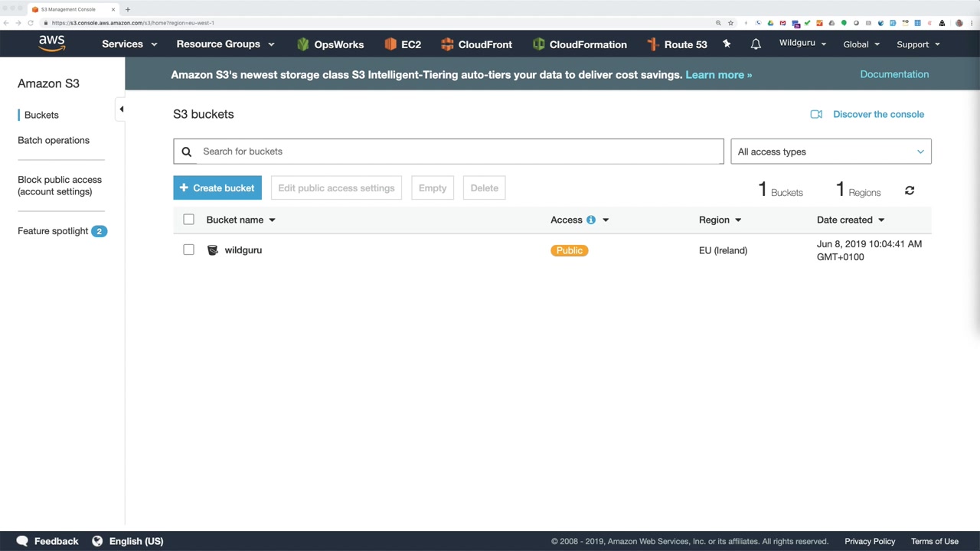Open the Terms of Use link
This screenshot has width=980, height=551.
(x=935, y=541)
